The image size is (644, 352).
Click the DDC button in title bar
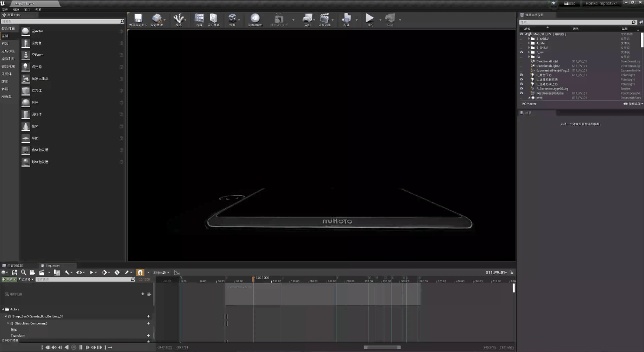[x=570, y=4]
